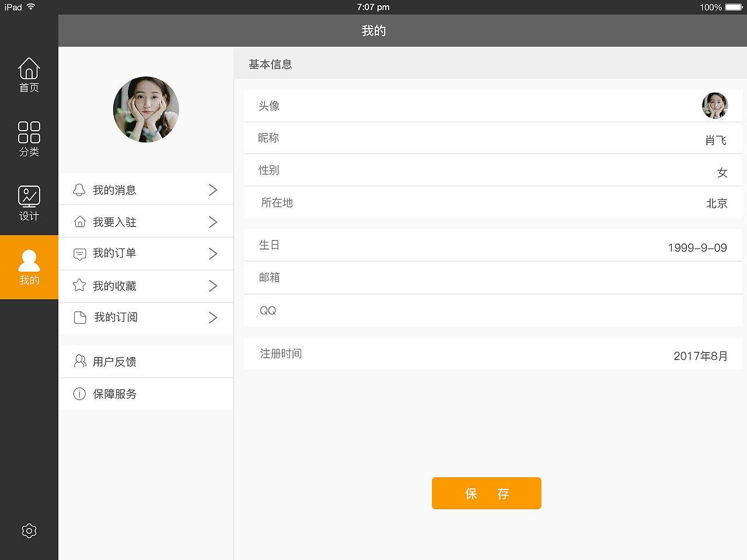Open the 我的订单 menu entry
747x560 pixels.
coord(146,254)
